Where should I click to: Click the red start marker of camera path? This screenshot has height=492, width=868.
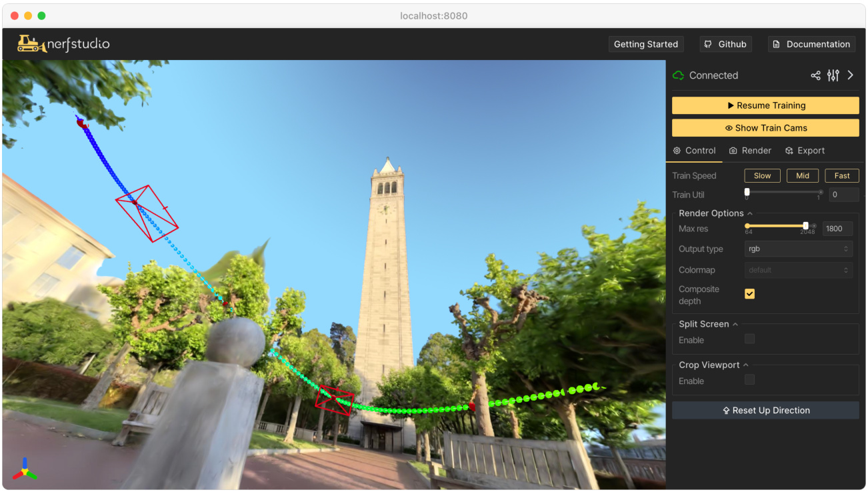pyautogui.click(x=81, y=123)
